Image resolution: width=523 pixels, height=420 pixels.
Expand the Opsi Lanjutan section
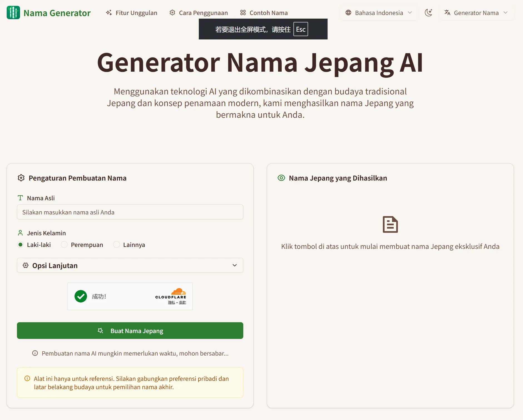pos(130,266)
